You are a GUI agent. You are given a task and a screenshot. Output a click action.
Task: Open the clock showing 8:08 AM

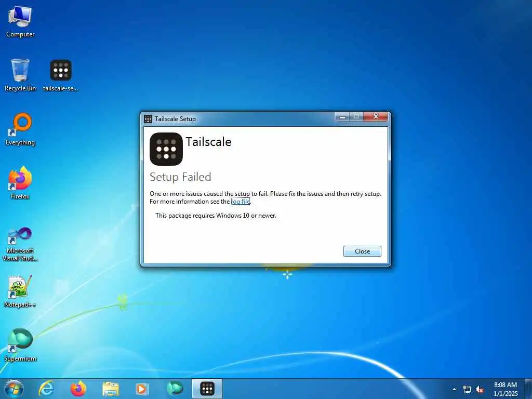pyautogui.click(x=506, y=389)
